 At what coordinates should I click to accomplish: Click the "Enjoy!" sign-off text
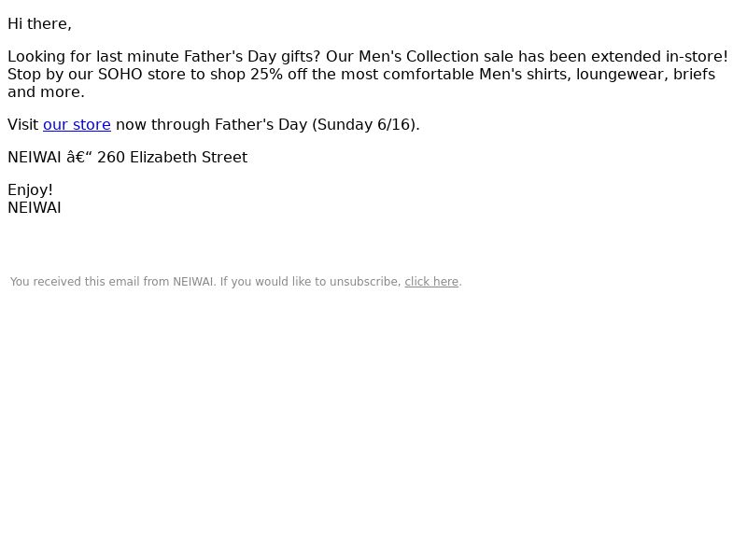point(30,190)
